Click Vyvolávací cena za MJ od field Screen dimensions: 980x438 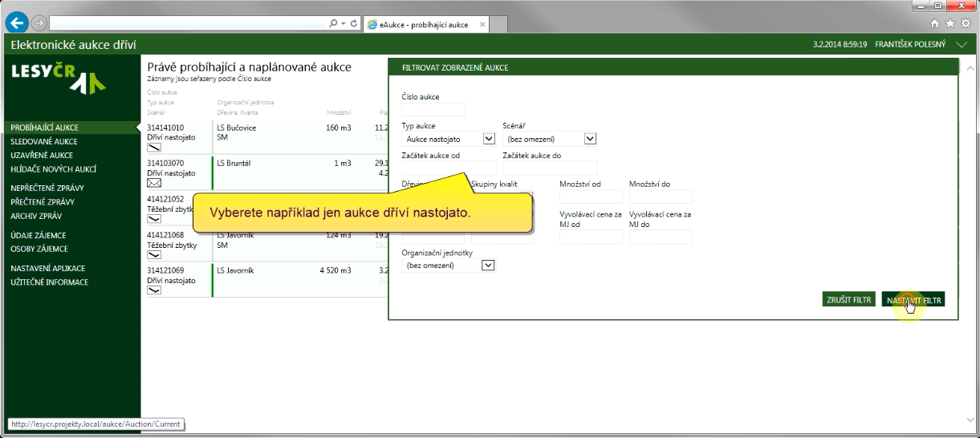click(592, 237)
